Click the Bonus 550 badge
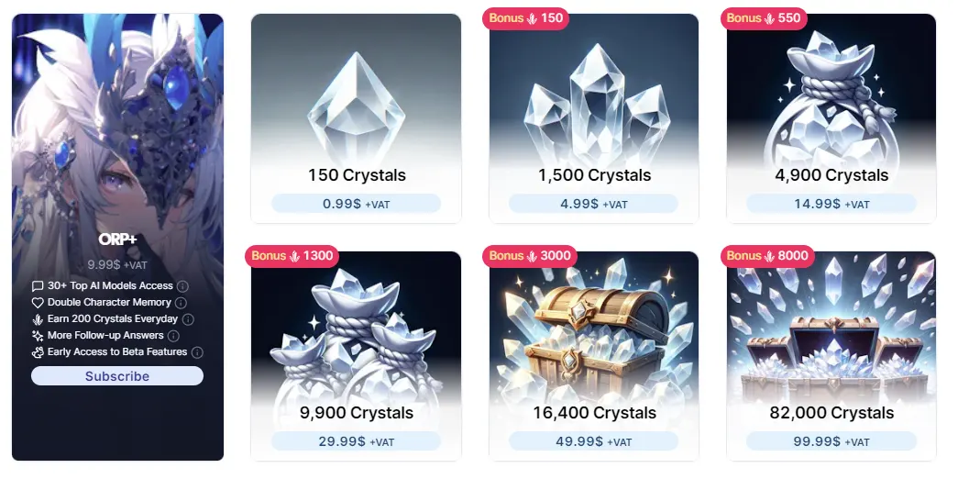 pos(764,18)
